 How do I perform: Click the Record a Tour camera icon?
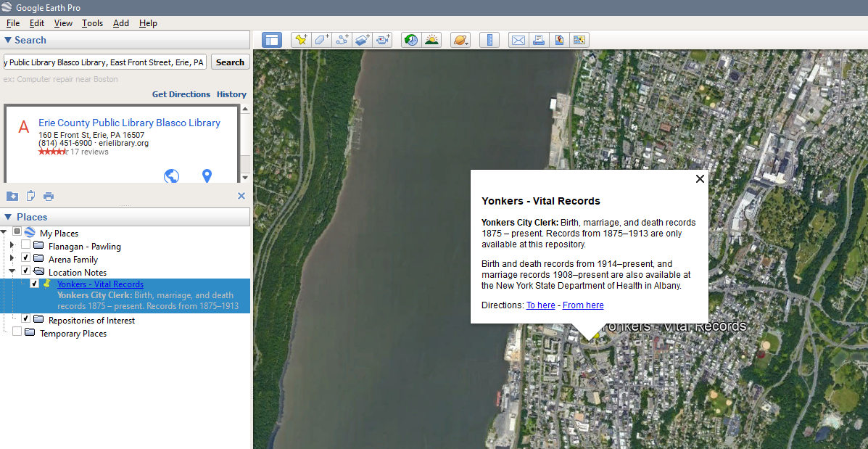coord(384,40)
